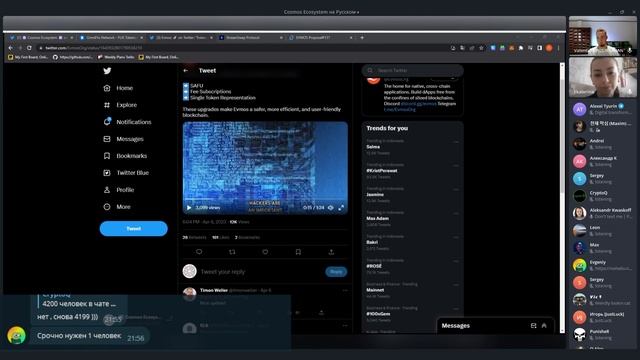Switch to StreamSwap Protocol browser tab
Viewport: 640px width, 360px height.
(x=251, y=38)
